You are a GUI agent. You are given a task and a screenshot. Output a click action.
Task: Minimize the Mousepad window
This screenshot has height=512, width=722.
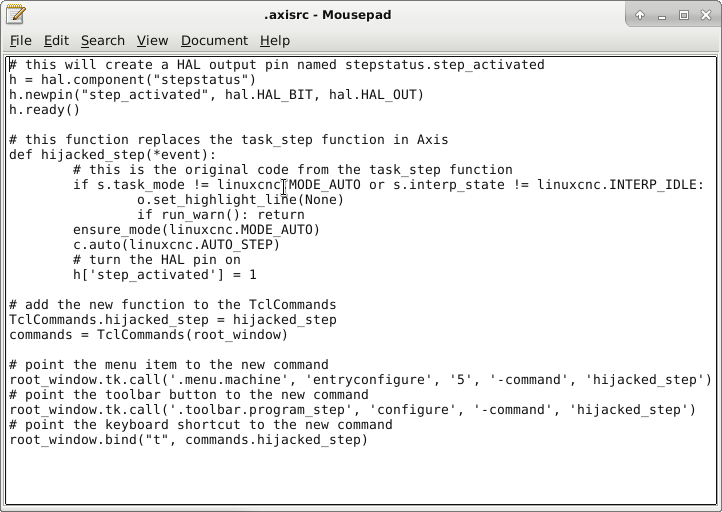click(x=662, y=15)
